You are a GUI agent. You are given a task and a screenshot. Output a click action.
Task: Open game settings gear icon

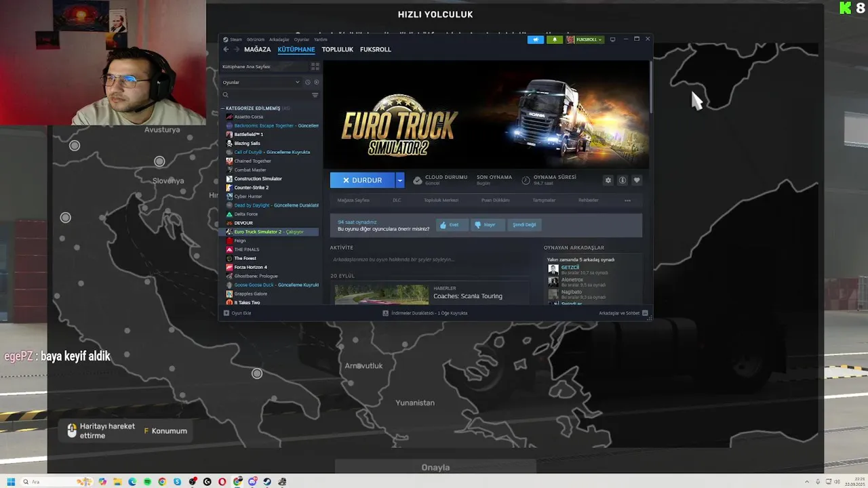click(x=608, y=180)
